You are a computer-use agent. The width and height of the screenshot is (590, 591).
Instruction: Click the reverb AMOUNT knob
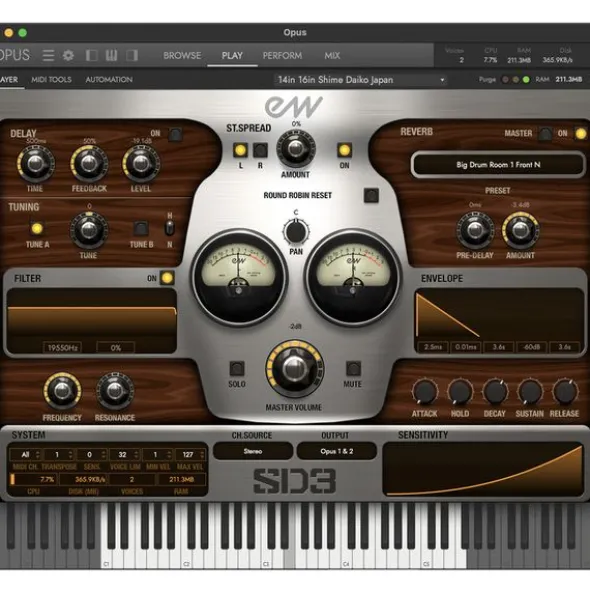coord(520,230)
